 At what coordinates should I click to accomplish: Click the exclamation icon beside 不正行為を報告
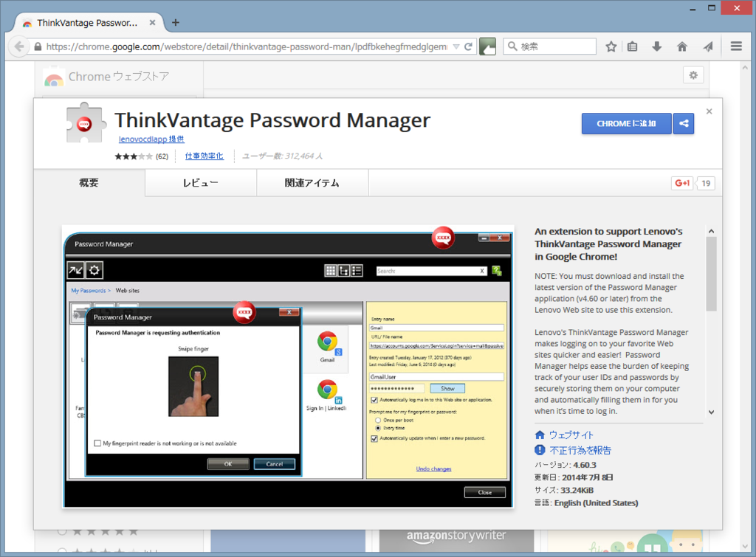540,450
